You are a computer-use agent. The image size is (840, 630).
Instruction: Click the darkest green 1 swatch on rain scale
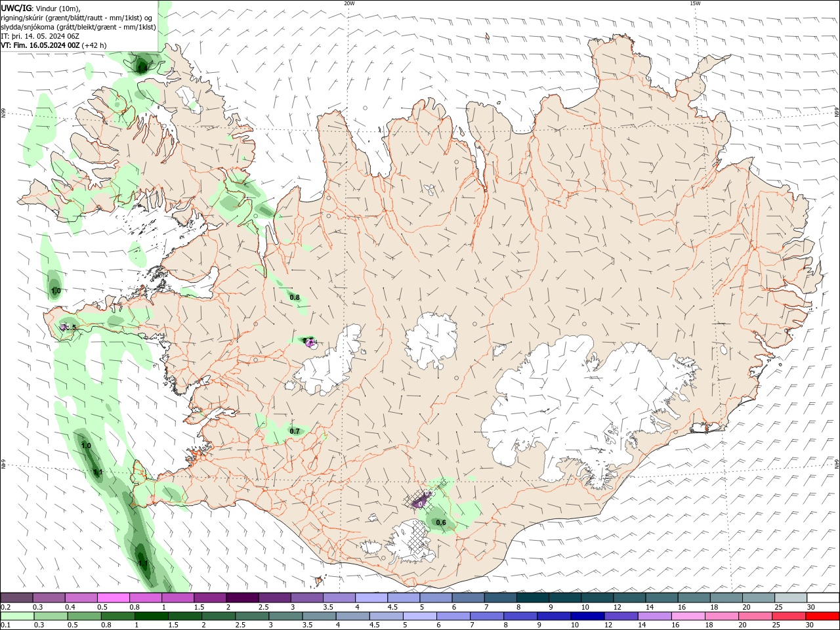coord(152,616)
